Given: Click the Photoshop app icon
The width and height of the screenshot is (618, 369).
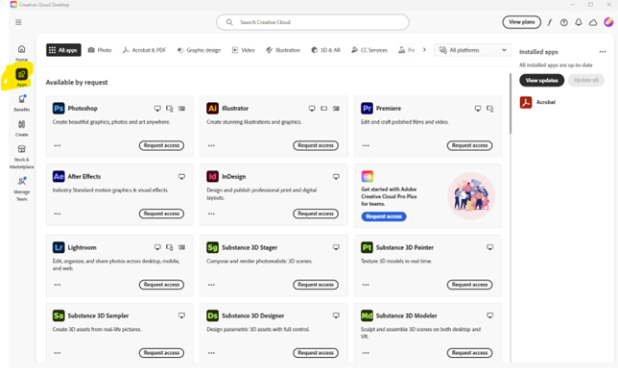Looking at the screenshot, I should [58, 108].
